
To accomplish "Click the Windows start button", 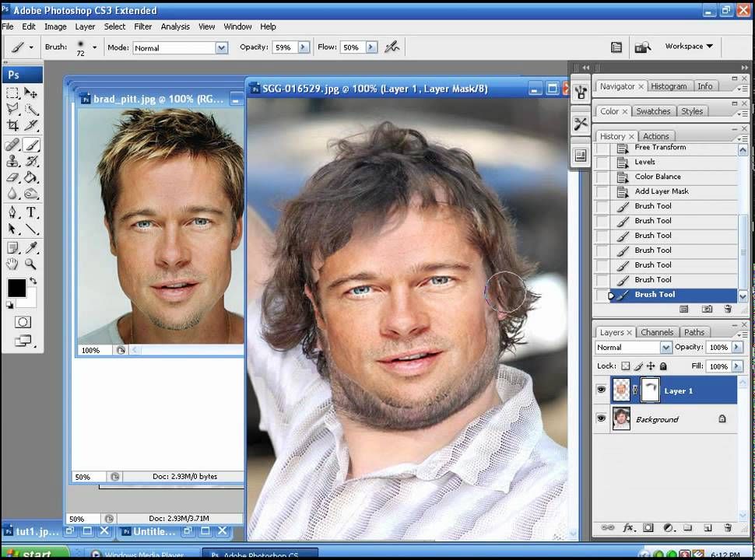I will pyautogui.click(x=35, y=553).
